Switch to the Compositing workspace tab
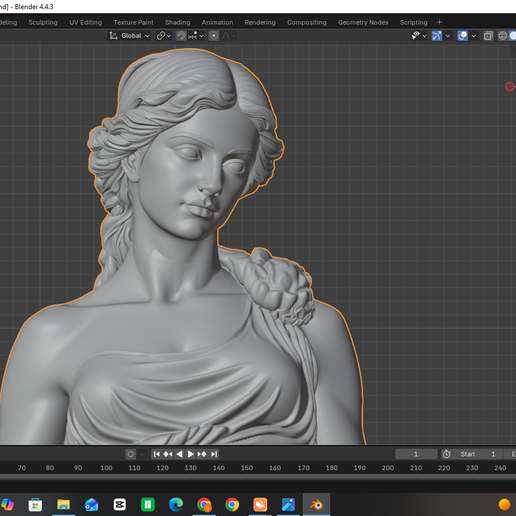The width and height of the screenshot is (516, 516). click(x=307, y=22)
